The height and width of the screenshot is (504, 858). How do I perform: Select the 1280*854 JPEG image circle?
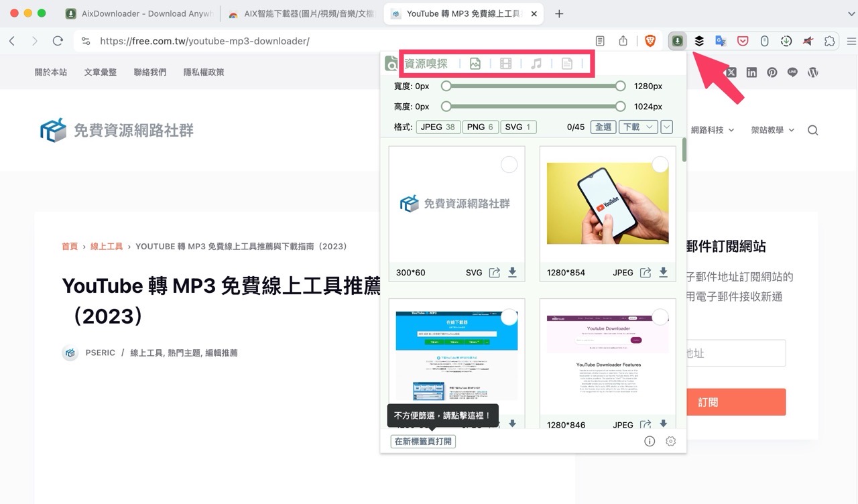click(x=660, y=164)
